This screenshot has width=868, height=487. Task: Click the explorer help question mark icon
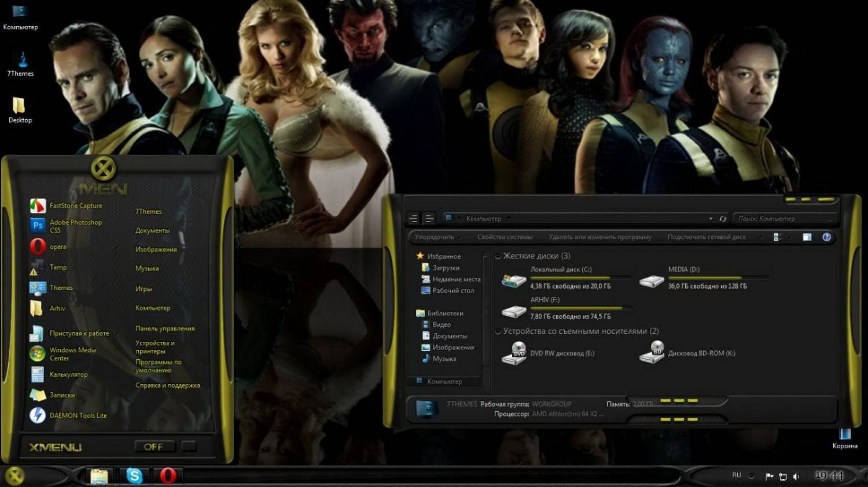click(826, 237)
